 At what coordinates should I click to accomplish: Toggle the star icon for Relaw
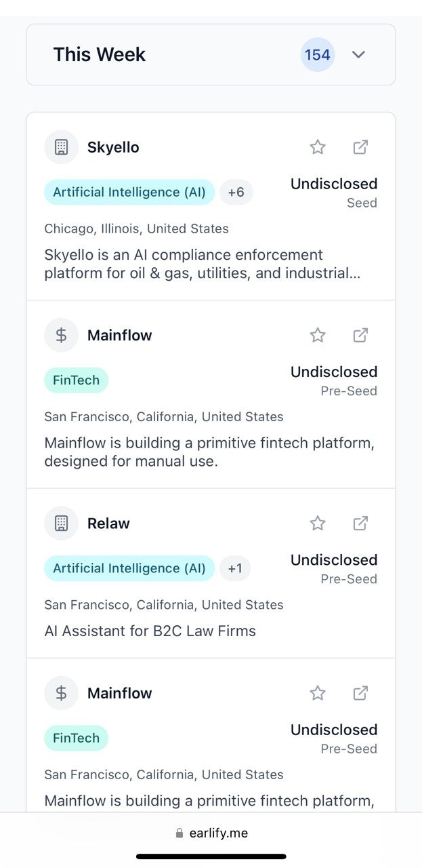point(318,524)
